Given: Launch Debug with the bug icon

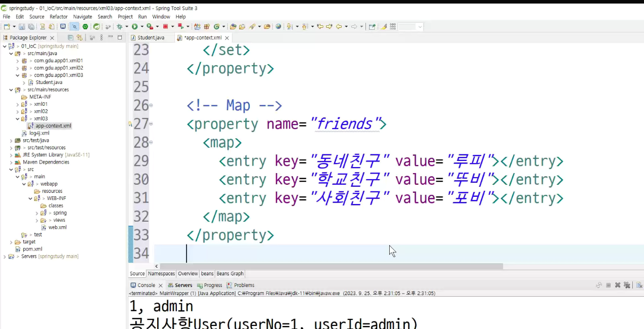Looking at the screenshot, I should point(119,26).
